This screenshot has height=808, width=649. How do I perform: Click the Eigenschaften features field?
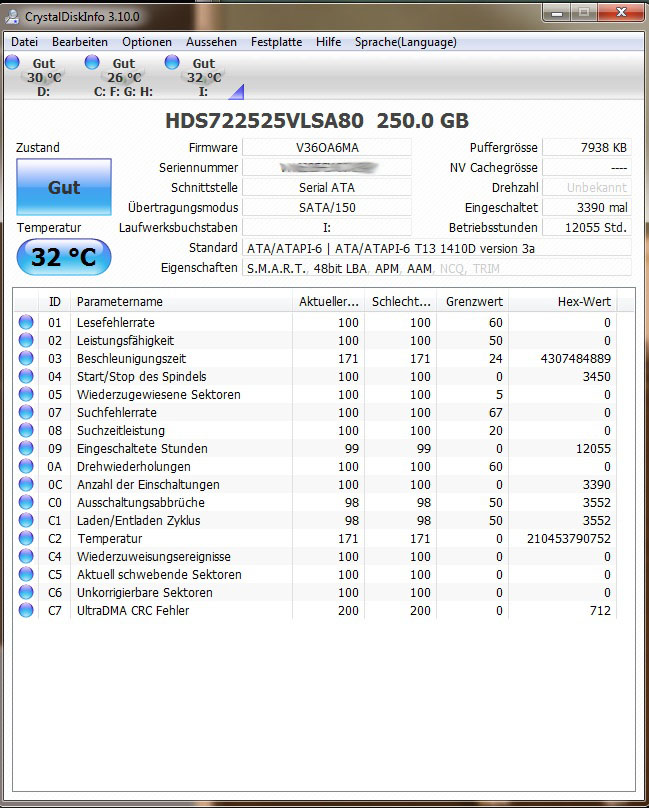point(437,268)
